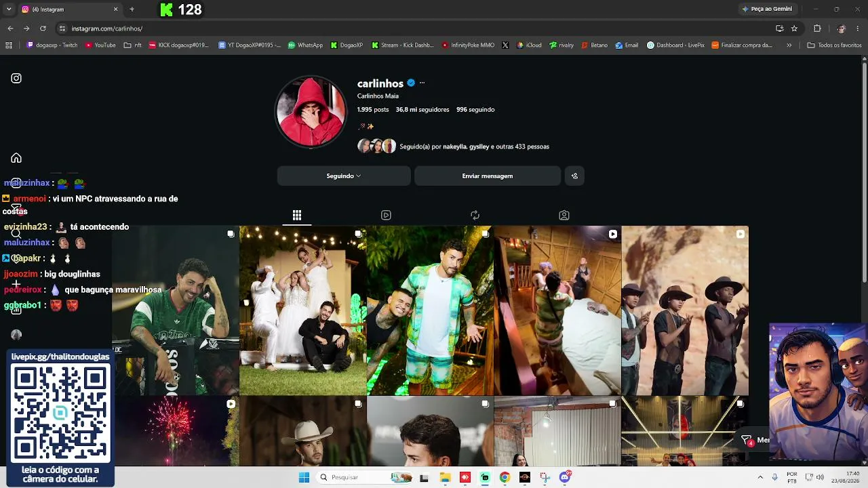Expand the Seguindo follow options dropdown
The height and width of the screenshot is (488, 868).
point(344,176)
